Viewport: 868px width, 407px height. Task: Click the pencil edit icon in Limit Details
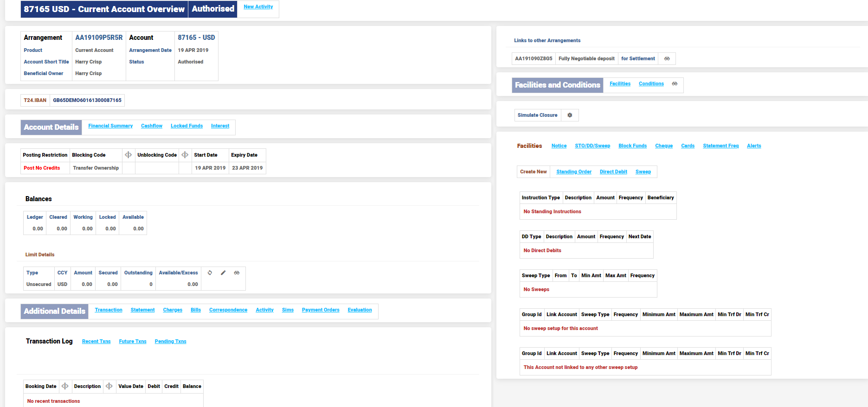point(223,273)
